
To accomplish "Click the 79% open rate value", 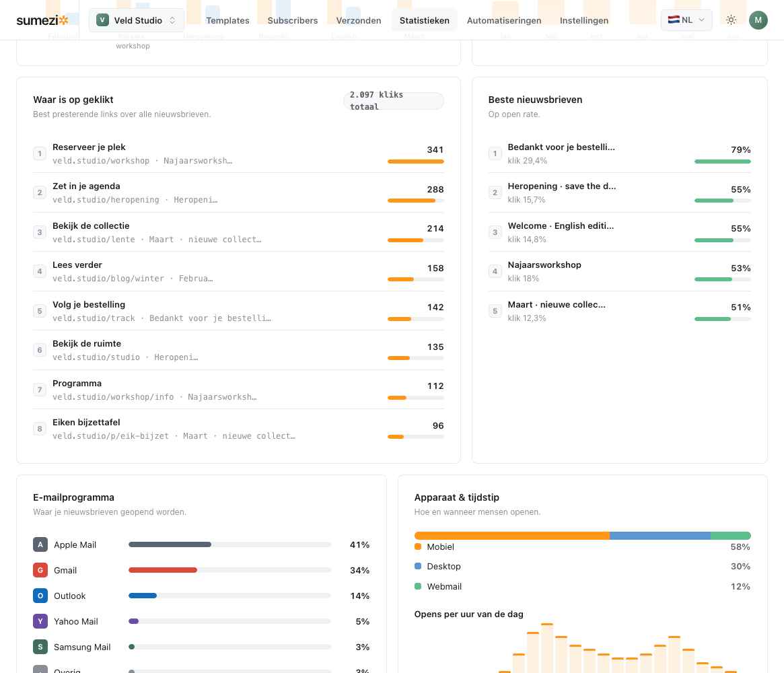I will pos(740,149).
